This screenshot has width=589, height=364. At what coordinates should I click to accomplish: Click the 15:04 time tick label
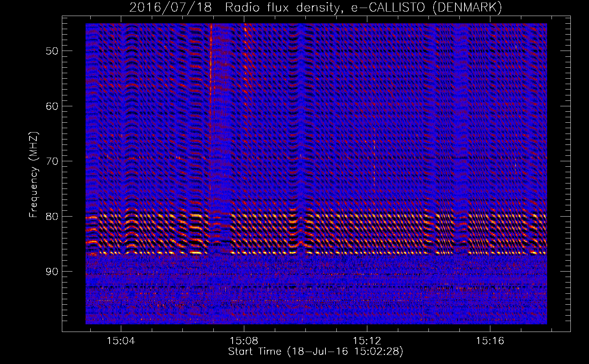121,341
